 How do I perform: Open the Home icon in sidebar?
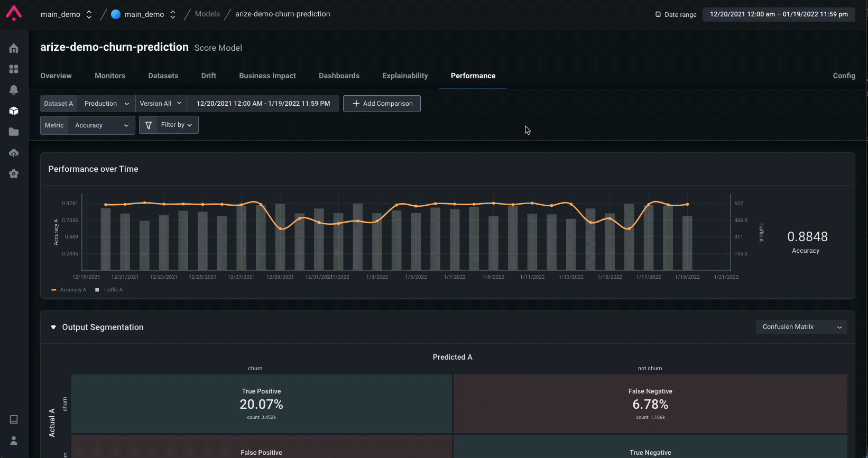pyautogui.click(x=14, y=49)
